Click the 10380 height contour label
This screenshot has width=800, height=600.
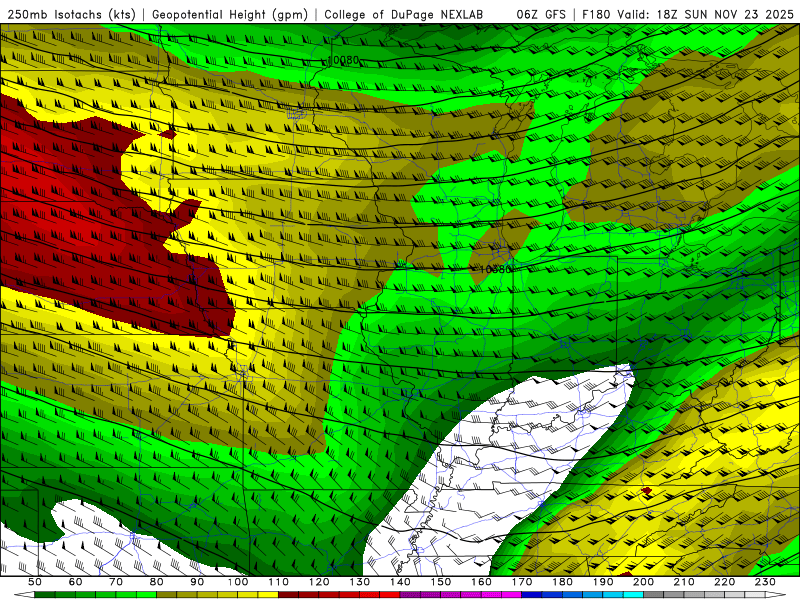click(x=496, y=269)
